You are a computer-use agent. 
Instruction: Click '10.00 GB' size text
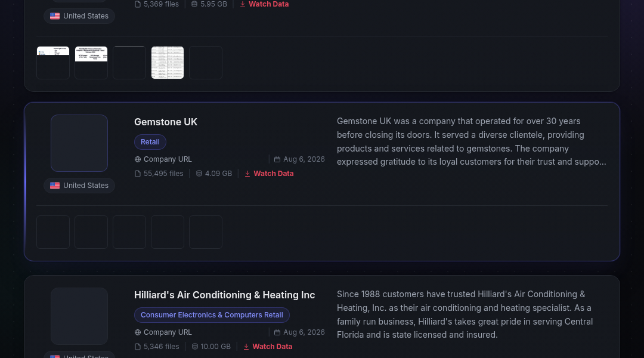point(216,347)
